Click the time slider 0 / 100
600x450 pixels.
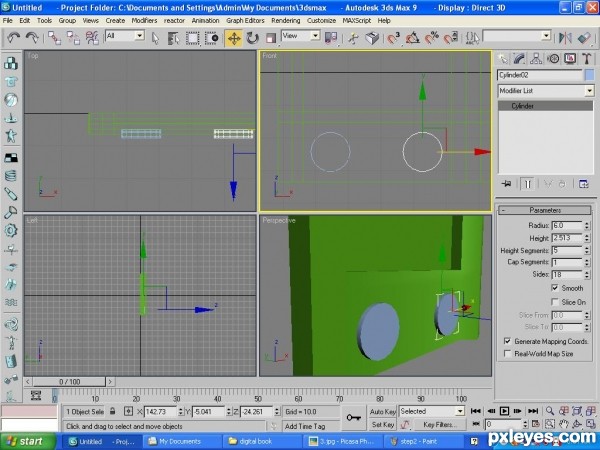(69, 382)
